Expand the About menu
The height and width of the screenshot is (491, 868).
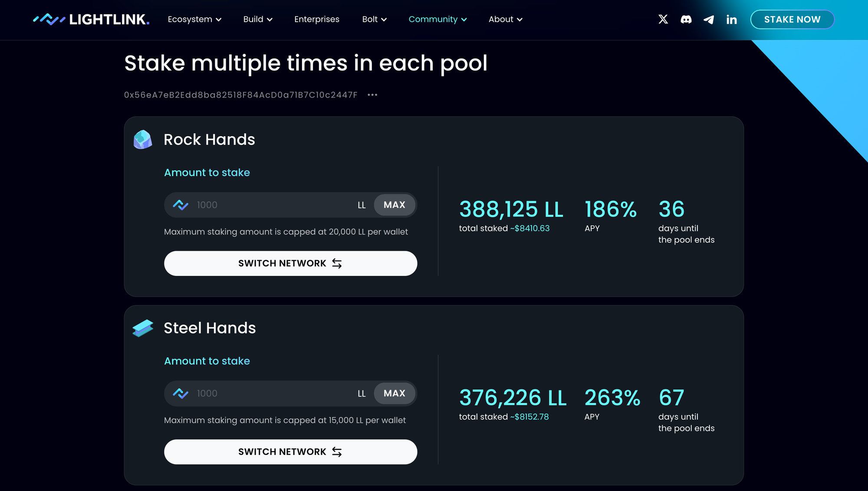(505, 20)
